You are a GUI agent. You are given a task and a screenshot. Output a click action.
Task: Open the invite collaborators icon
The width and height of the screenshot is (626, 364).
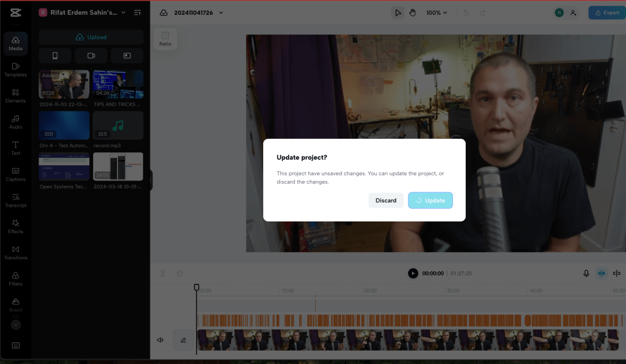(573, 13)
